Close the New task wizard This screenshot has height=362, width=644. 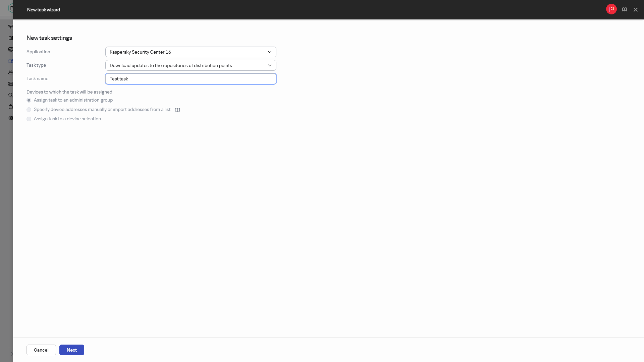coord(635,10)
